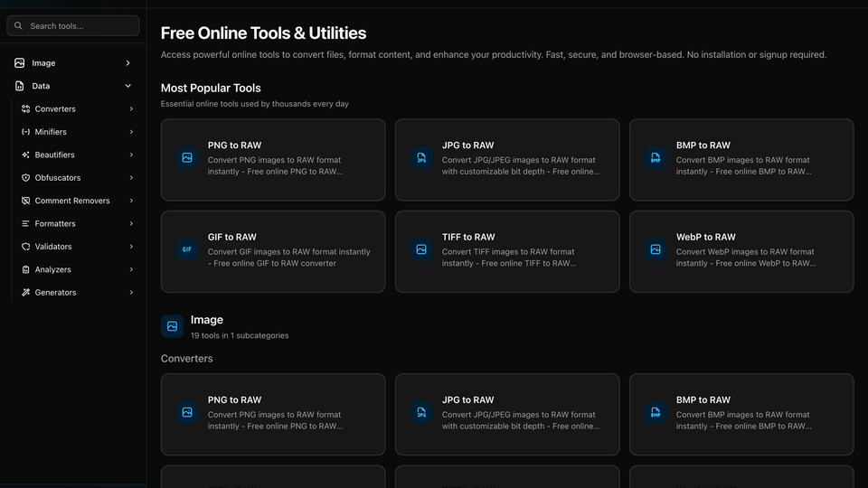Screen dimensions: 868x488
Task: Open the Formatters sidebar entry
Action: point(77,223)
